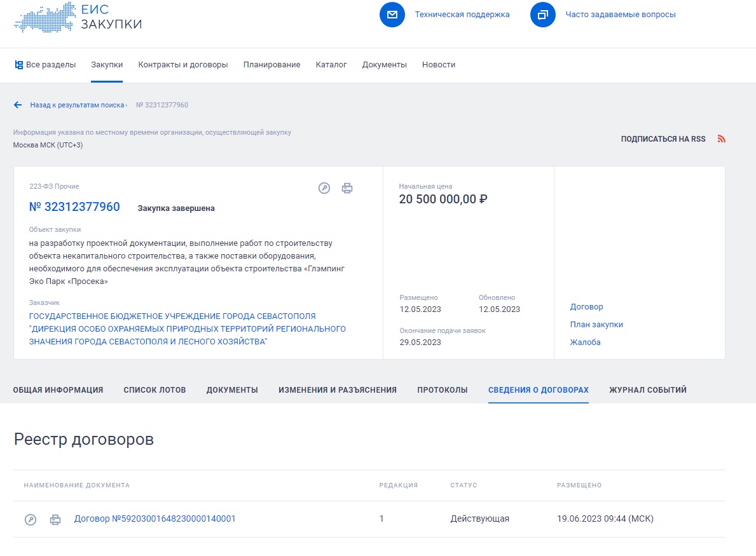Click the Жалоба link

585,342
